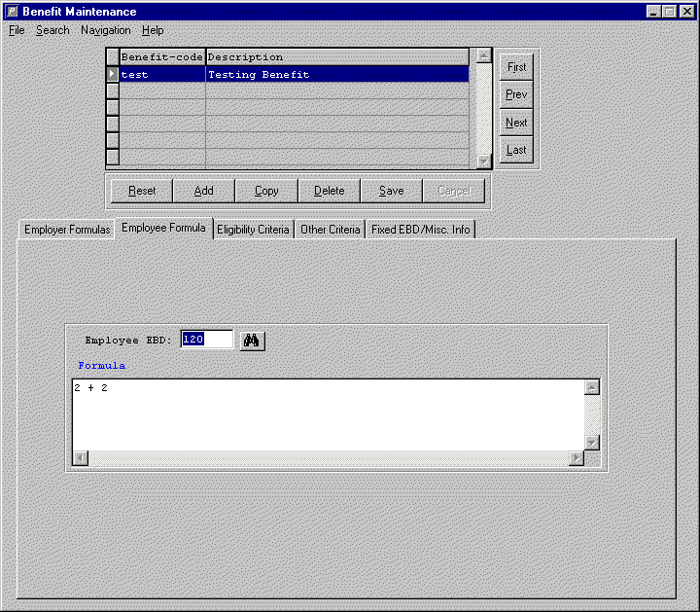700x612 pixels.
Task: Open the Search menu
Action: 52,30
